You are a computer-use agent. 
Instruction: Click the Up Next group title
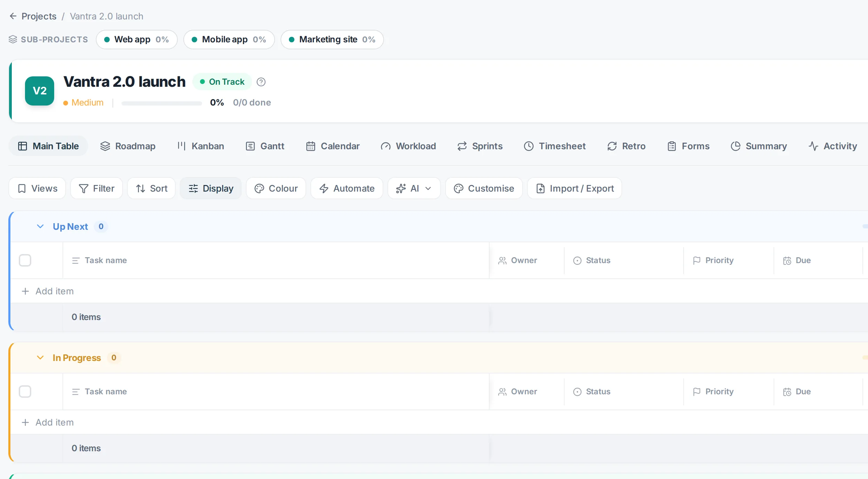click(70, 226)
